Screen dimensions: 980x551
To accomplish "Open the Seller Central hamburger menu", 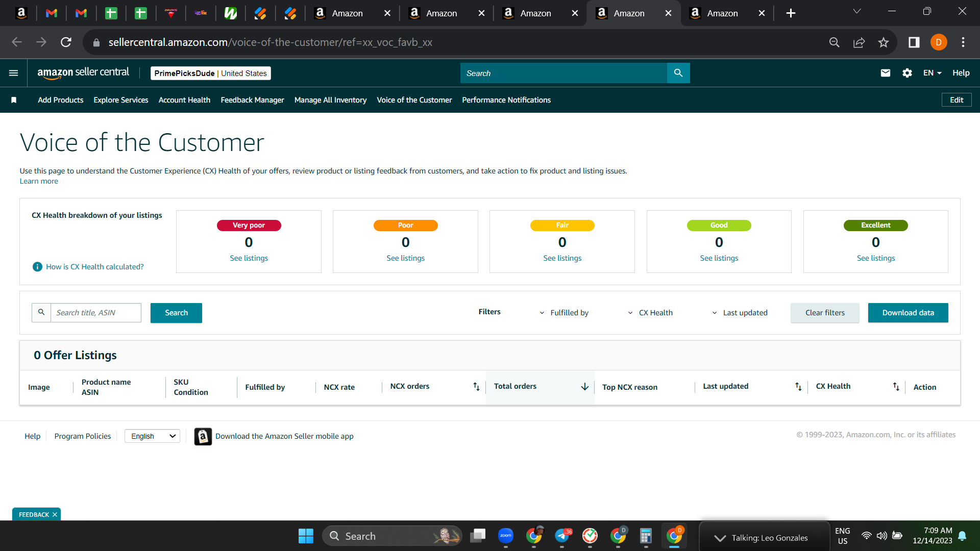I will coord(14,73).
